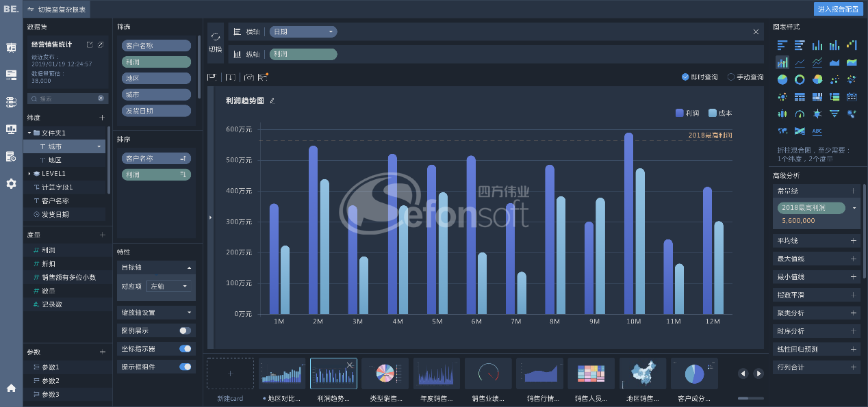This screenshot has height=407, width=868.
Task: Select the funnel chart style icon
Action: click(x=834, y=114)
